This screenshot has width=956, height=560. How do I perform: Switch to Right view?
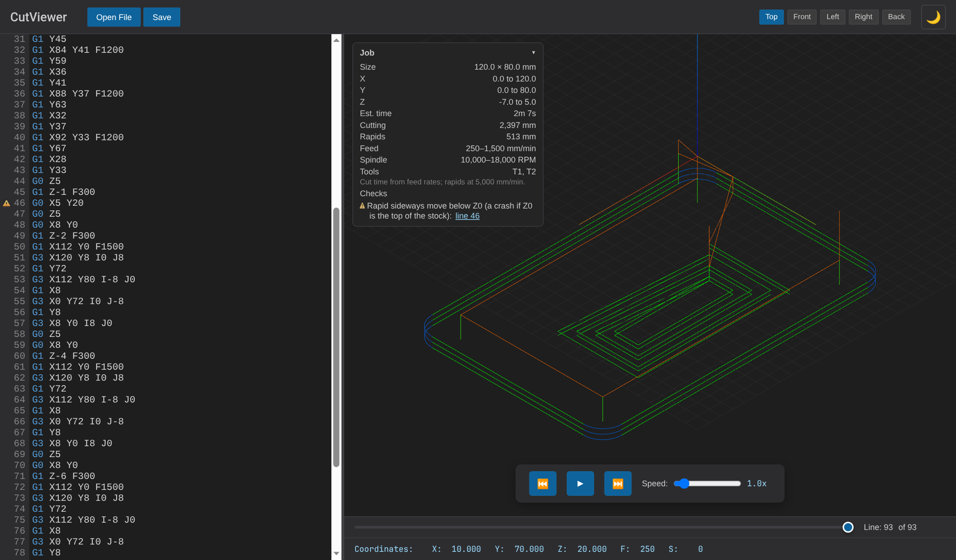pyautogui.click(x=864, y=17)
